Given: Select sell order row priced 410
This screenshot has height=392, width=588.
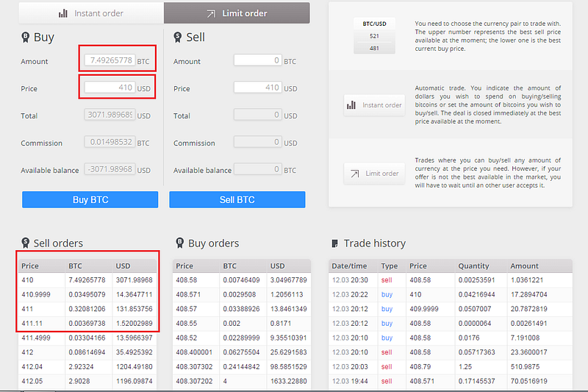Looking at the screenshot, I should [87, 280].
